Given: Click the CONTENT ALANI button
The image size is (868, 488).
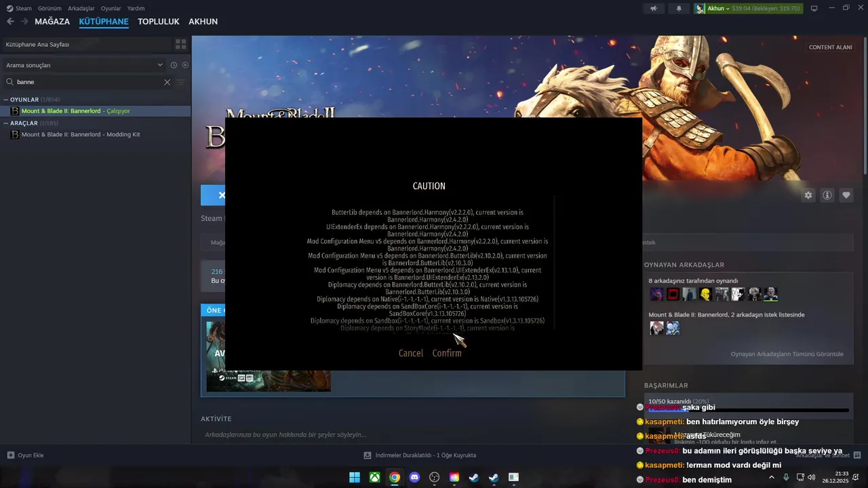Looking at the screenshot, I should tap(831, 47).
